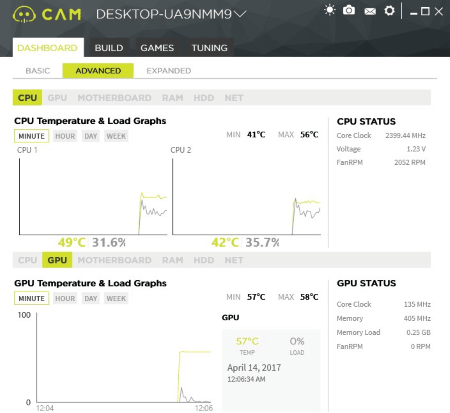Image resolution: width=450 pixels, height=413 pixels.
Task: Choose MINUTE range for GPU graph
Action: [x=31, y=298]
